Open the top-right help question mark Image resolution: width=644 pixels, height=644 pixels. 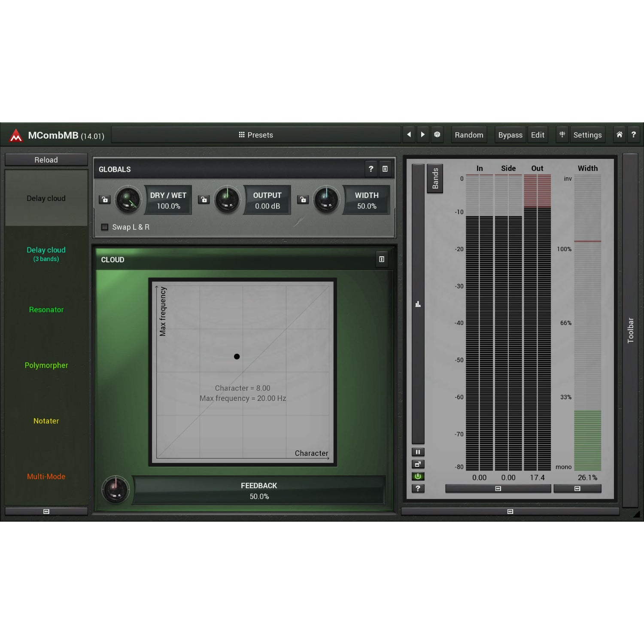pos(633,135)
